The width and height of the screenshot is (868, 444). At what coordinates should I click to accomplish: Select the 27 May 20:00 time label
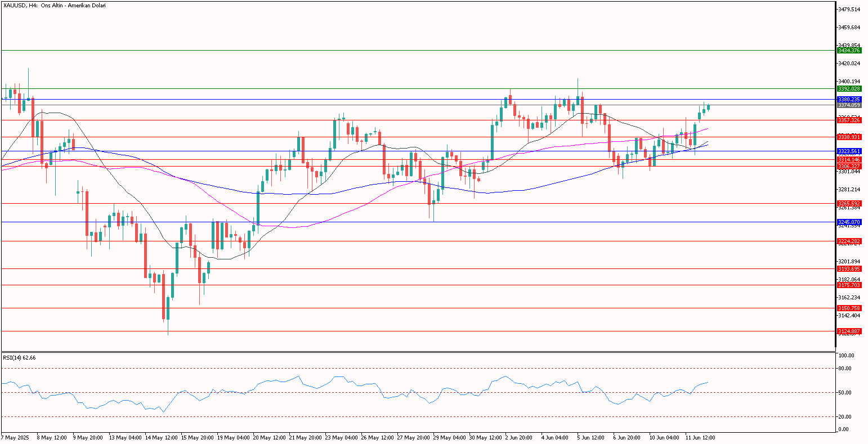pyautogui.click(x=413, y=437)
